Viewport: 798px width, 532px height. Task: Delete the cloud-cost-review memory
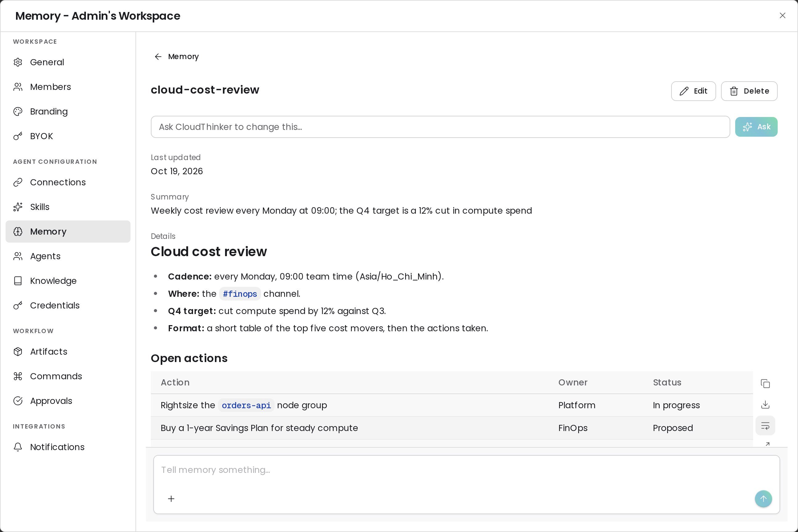(749, 91)
